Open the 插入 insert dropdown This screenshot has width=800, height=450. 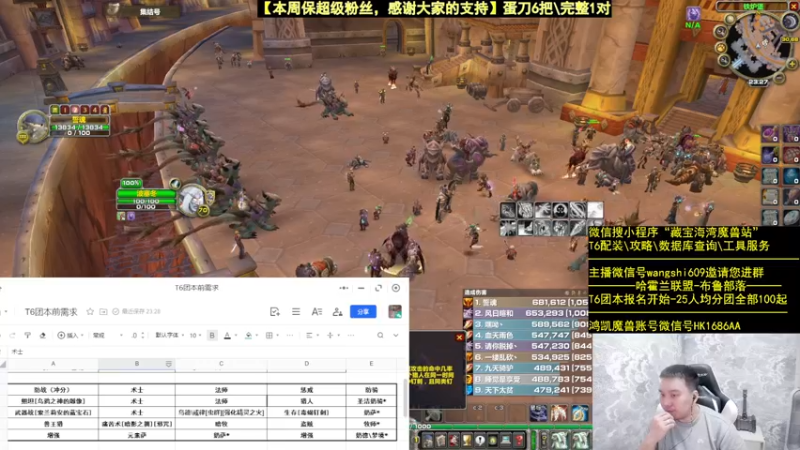coord(70,335)
